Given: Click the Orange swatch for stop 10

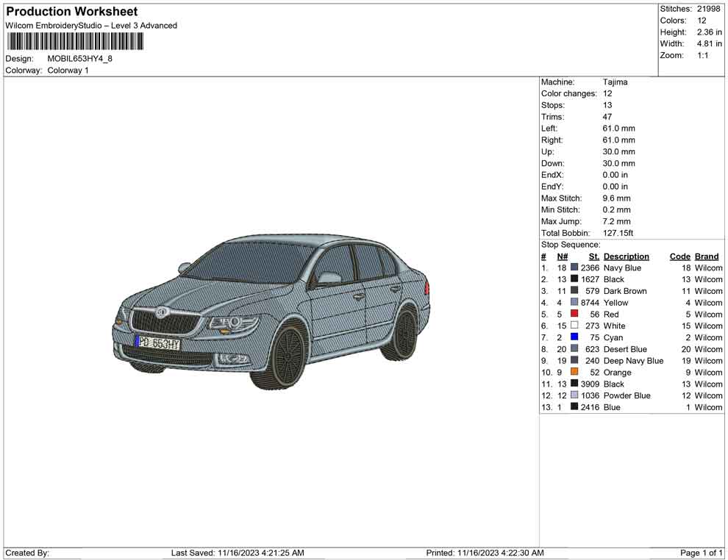Looking at the screenshot, I should pos(574,372).
